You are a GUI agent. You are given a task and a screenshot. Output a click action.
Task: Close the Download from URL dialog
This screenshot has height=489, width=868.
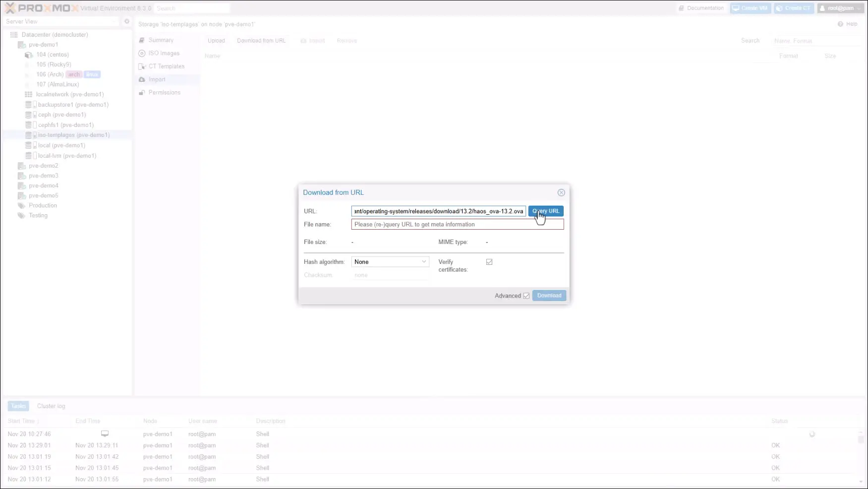tap(561, 192)
